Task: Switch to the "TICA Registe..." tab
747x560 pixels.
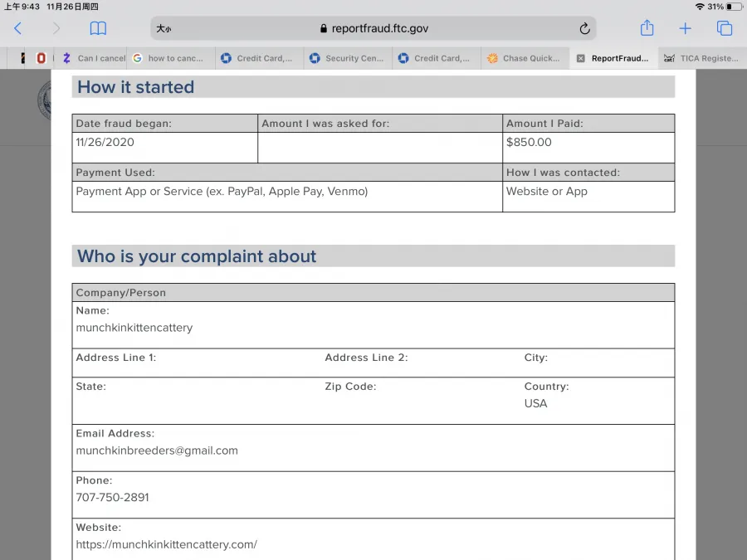Action: tap(701, 58)
